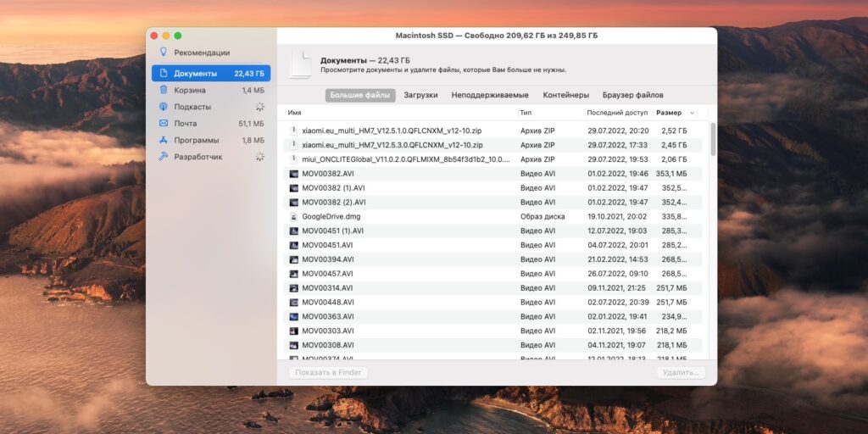Click the thumbnail of MOV00363.AVI
868x434 pixels.
(294, 317)
